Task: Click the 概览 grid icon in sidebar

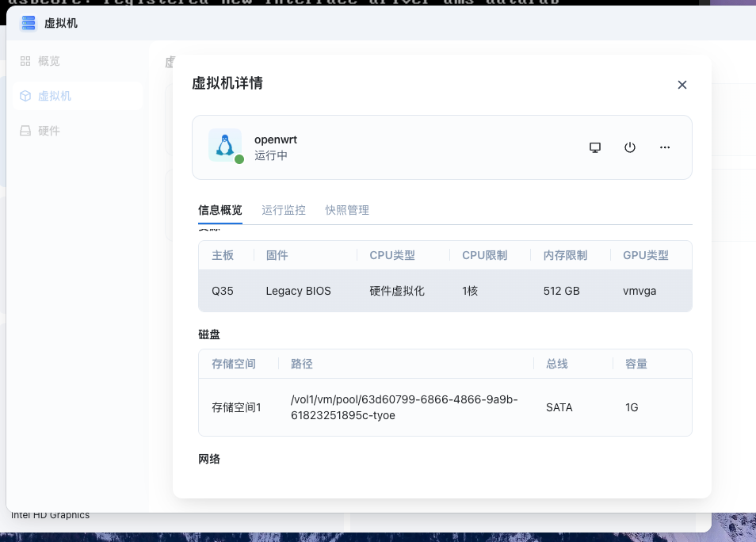Action: pos(25,61)
